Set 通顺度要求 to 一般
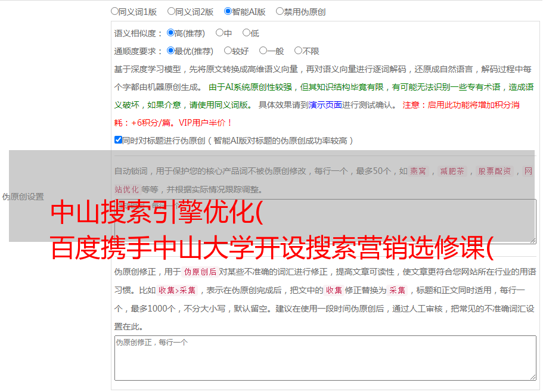Screen dimensions: 543x392 (263, 51)
